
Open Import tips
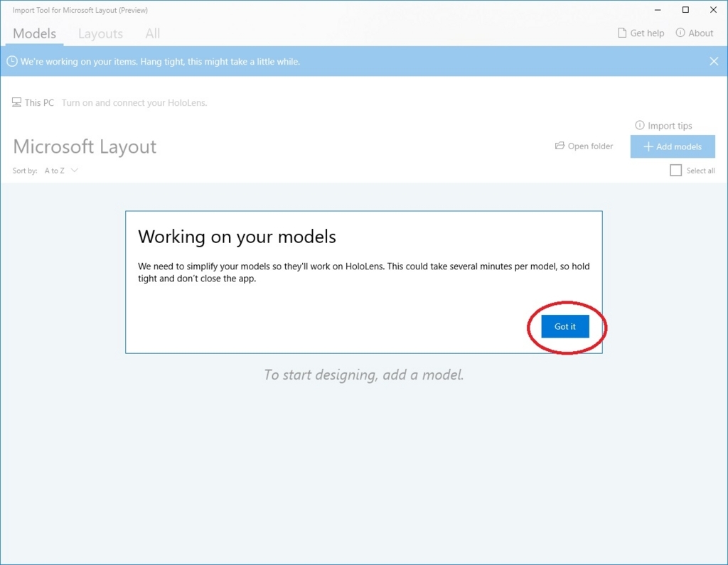tap(663, 126)
